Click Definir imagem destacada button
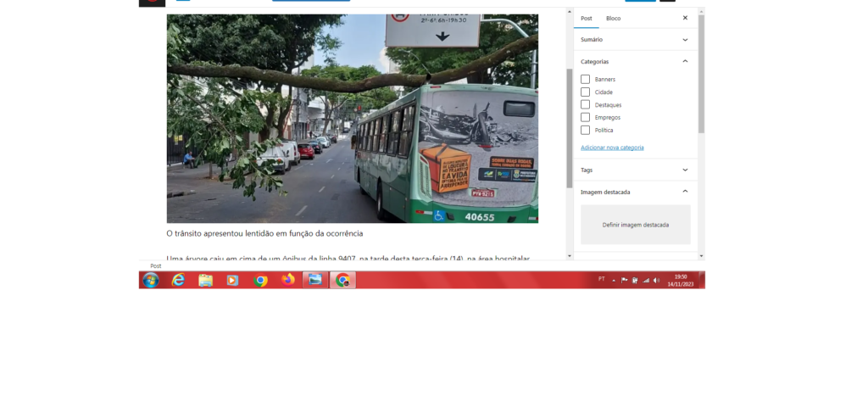Image resolution: width=868 pixels, height=413 pixels. 636,225
